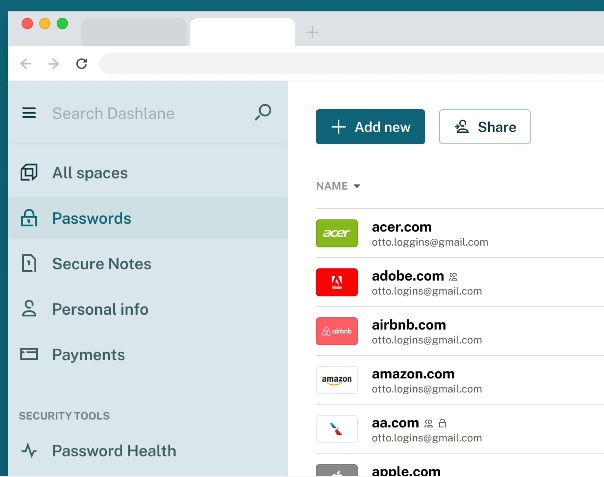Viewport: 604px width, 477px height.
Task: Open the hamburger menu in Dashlane sidebar
Action: pyautogui.click(x=29, y=113)
